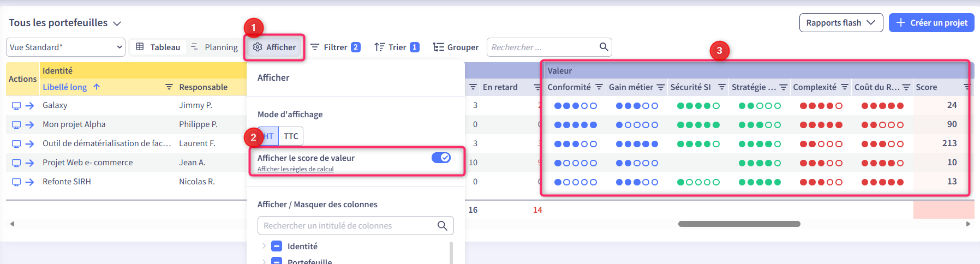Open the Afficher les règles de calcul link
Viewport: 980px width, 264px height.
[295, 169]
